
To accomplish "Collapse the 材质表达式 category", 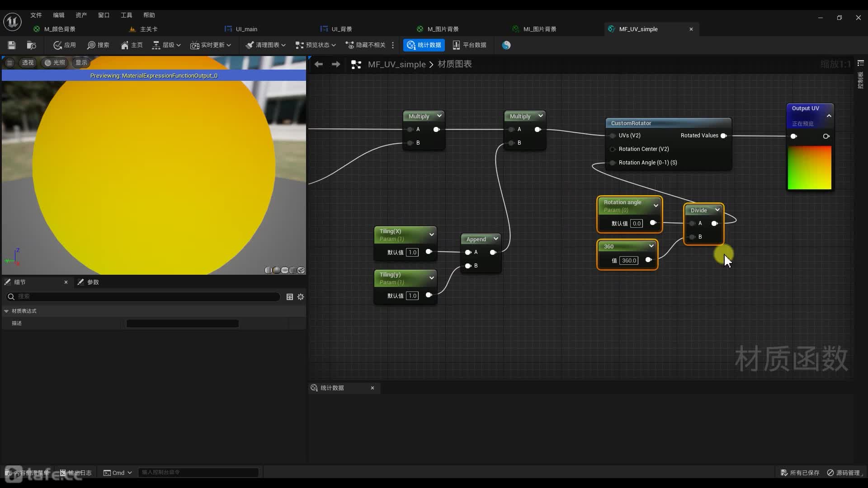I will (x=7, y=311).
